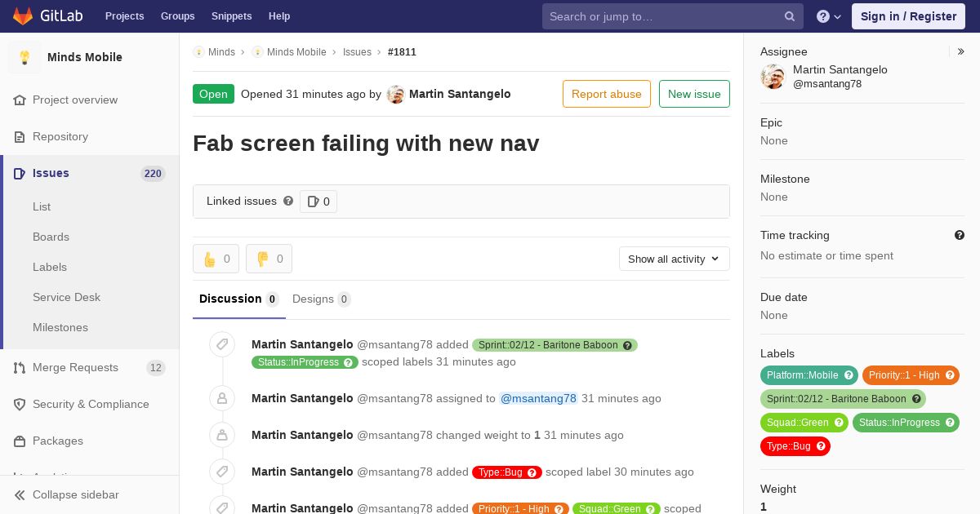Switch to the Designs tab
Screen dimensions: 980x514
tap(322, 299)
